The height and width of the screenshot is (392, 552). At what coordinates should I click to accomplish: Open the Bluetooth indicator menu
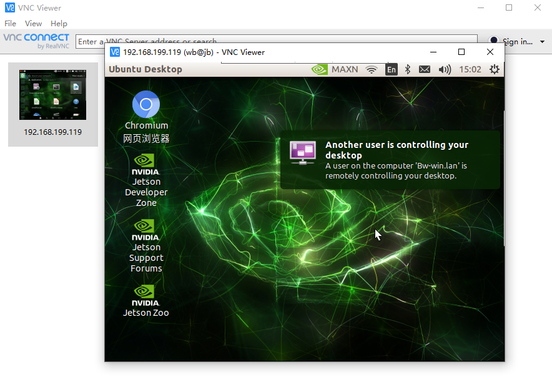[x=408, y=69]
